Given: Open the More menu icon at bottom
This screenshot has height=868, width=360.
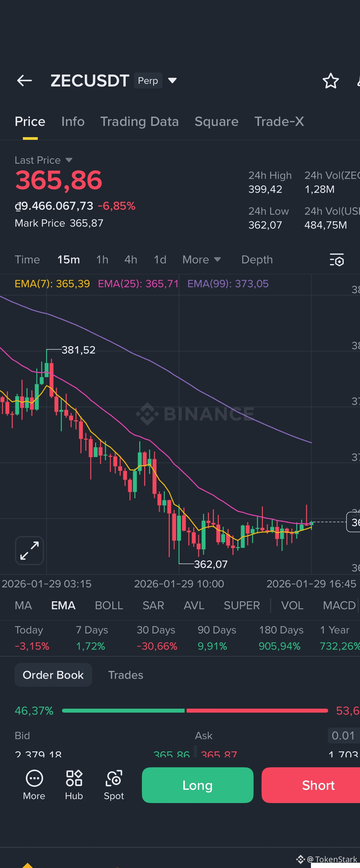Looking at the screenshot, I should (x=34, y=785).
